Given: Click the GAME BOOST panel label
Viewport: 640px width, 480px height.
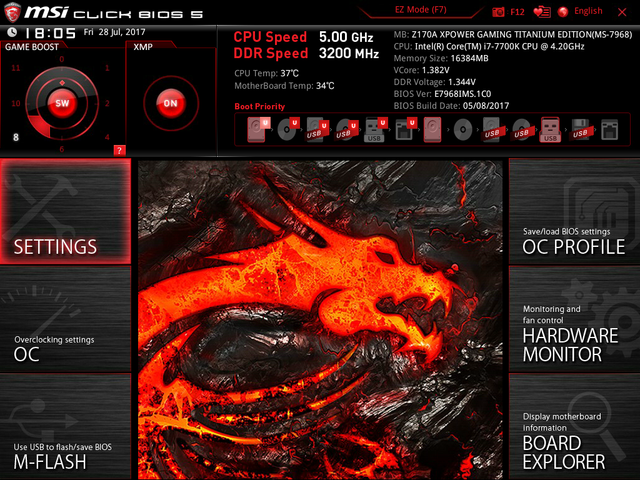Looking at the screenshot, I should click(x=32, y=47).
